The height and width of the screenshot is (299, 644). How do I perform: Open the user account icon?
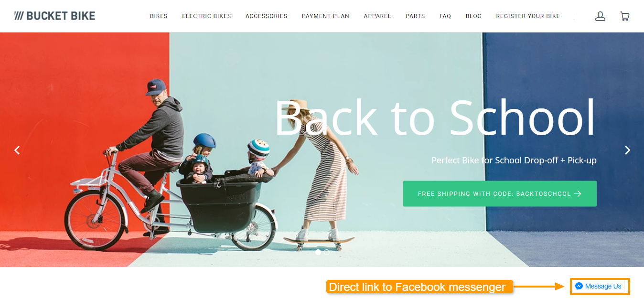point(600,16)
